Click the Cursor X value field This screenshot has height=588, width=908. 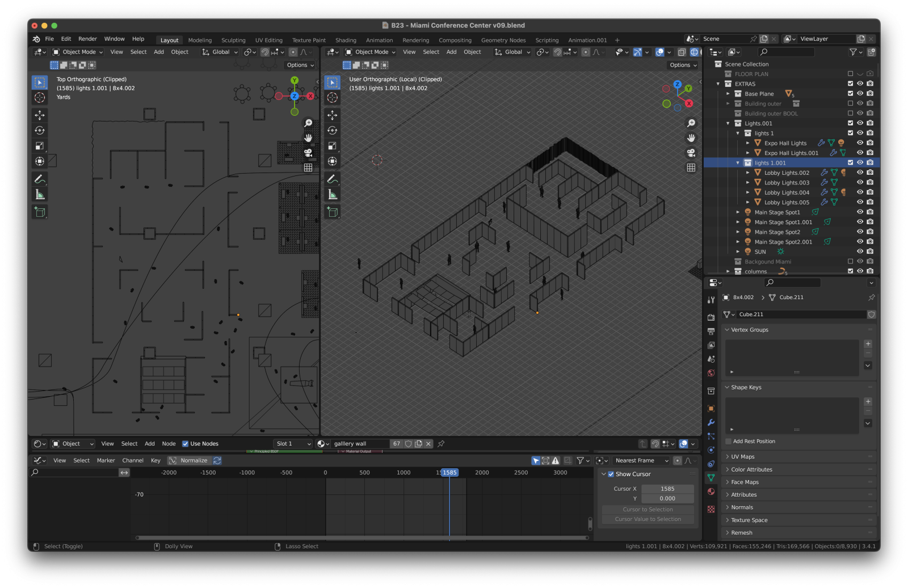point(667,489)
